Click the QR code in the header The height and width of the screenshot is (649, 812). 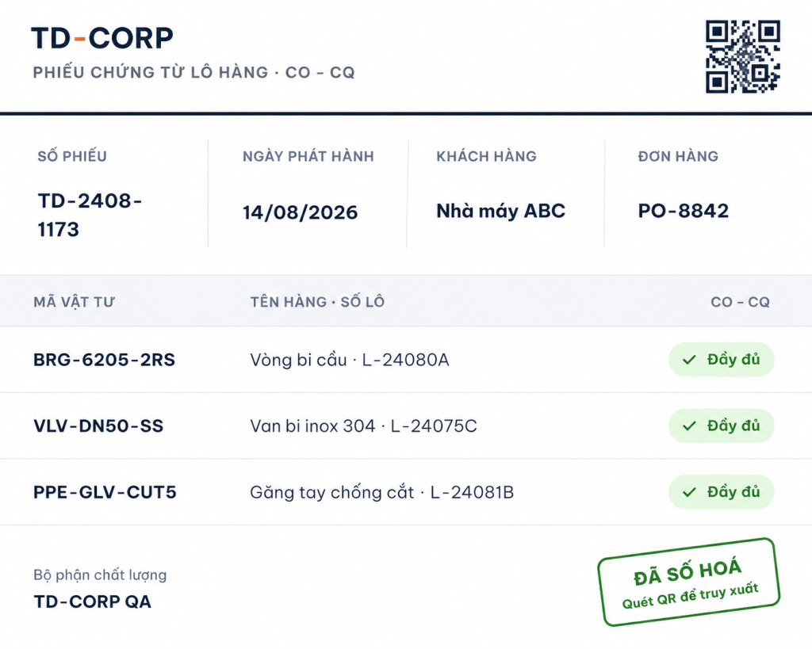tap(742, 57)
